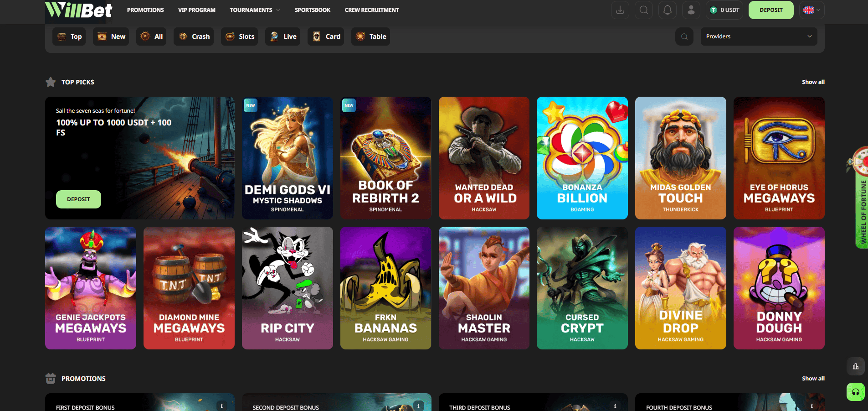868x411 pixels.
Task: Select the Live games category
Action: tap(282, 36)
